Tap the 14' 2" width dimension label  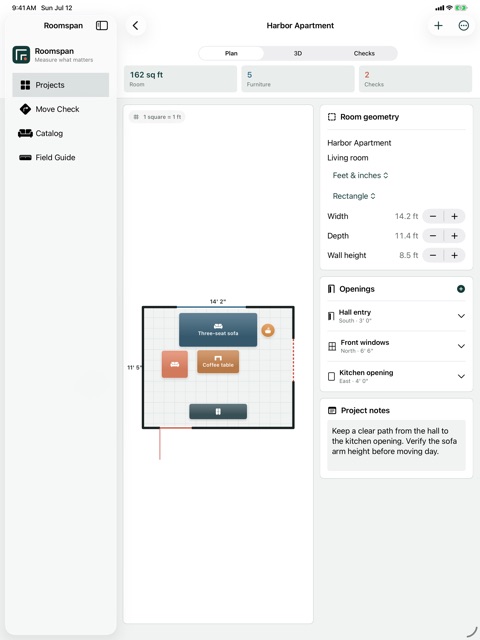tap(218, 302)
